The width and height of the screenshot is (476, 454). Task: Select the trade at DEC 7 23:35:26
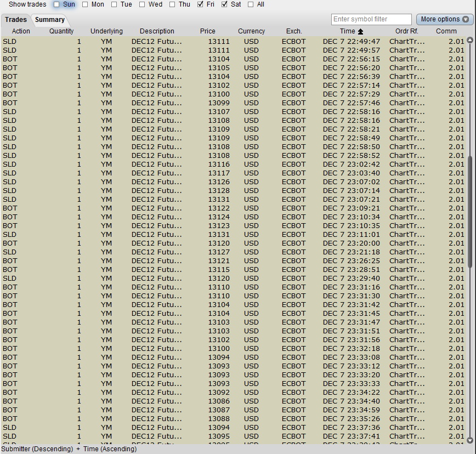(x=234, y=419)
